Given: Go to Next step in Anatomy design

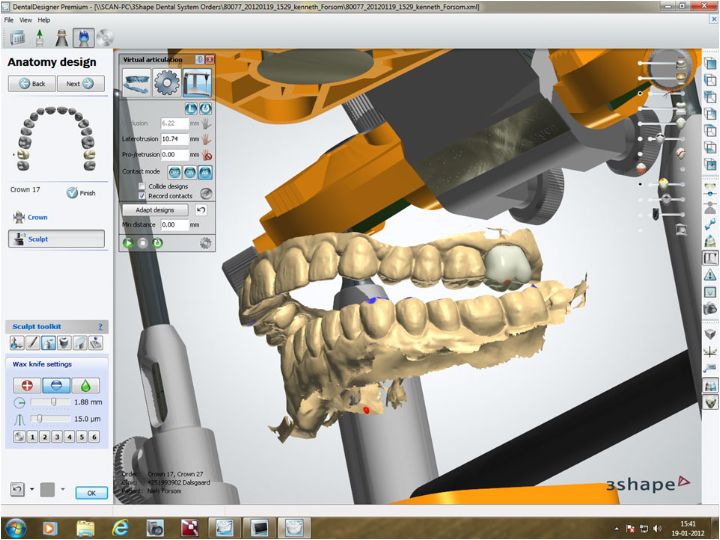Looking at the screenshot, I should [x=81, y=84].
